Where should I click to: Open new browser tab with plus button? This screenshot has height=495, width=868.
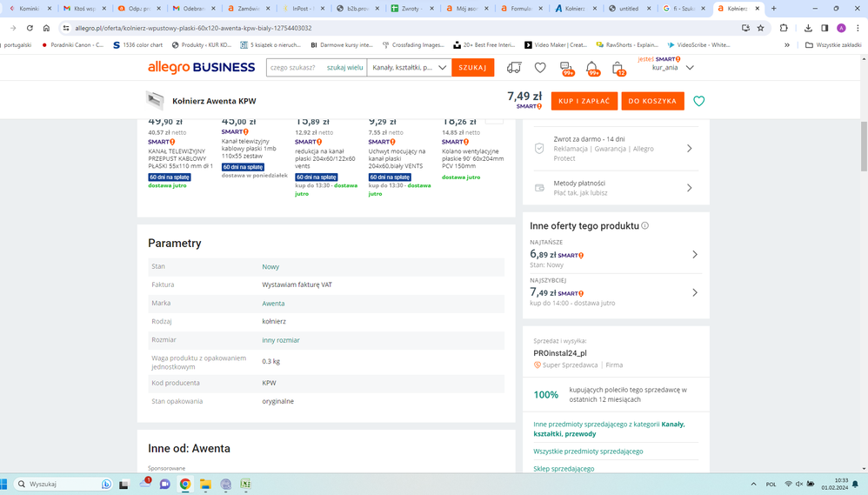[774, 9]
